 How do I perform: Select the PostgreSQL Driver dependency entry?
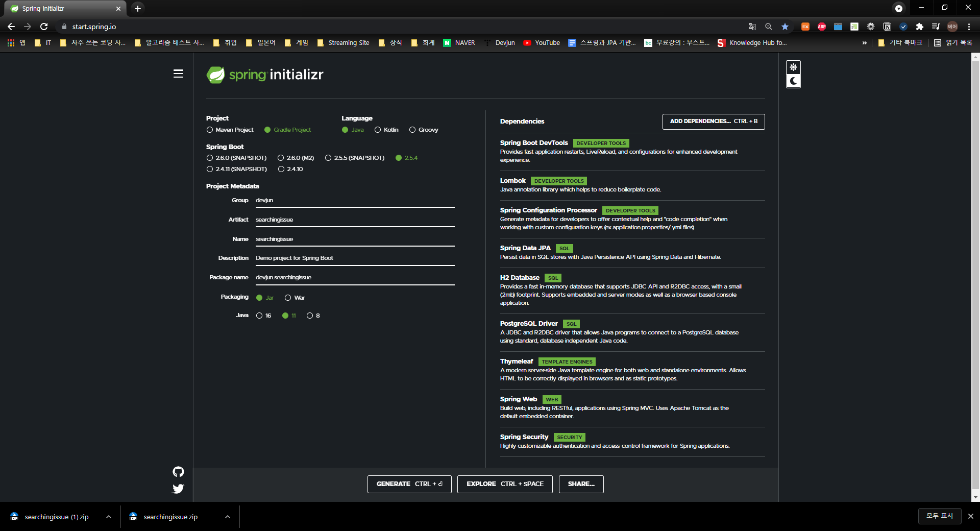632,332
